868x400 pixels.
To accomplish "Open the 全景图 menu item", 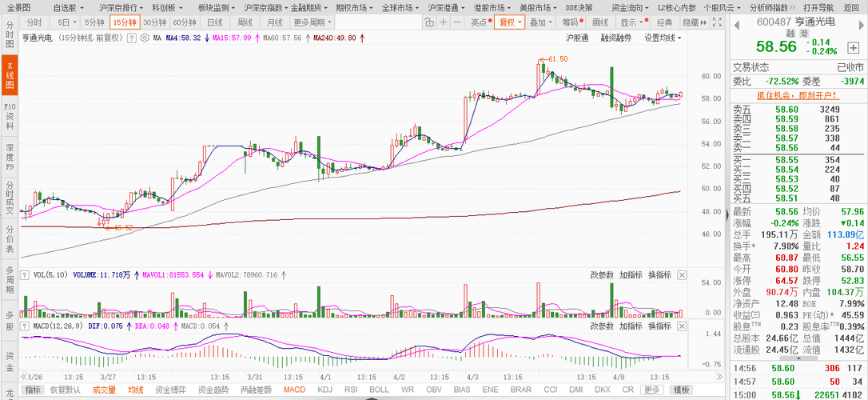I will 19,8.
